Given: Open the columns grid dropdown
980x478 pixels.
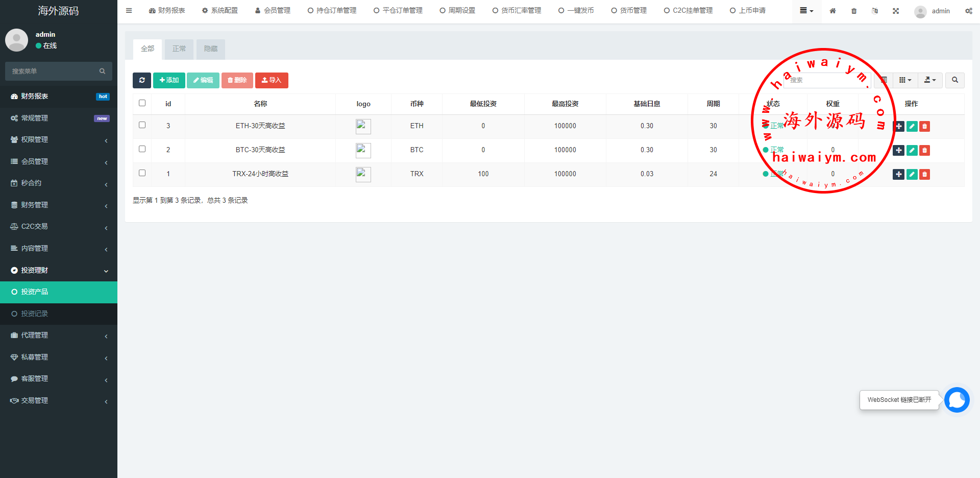Looking at the screenshot, I should click(905, 80).
